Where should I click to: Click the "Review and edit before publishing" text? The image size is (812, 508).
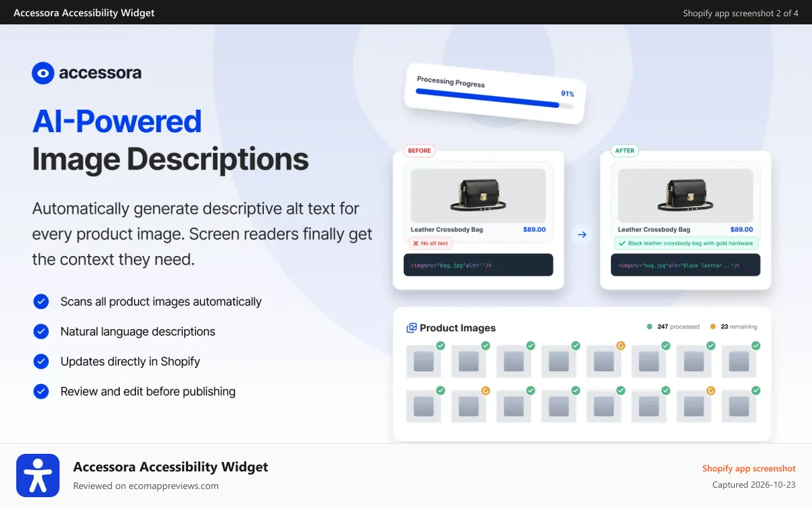click(x=148, y=391)
